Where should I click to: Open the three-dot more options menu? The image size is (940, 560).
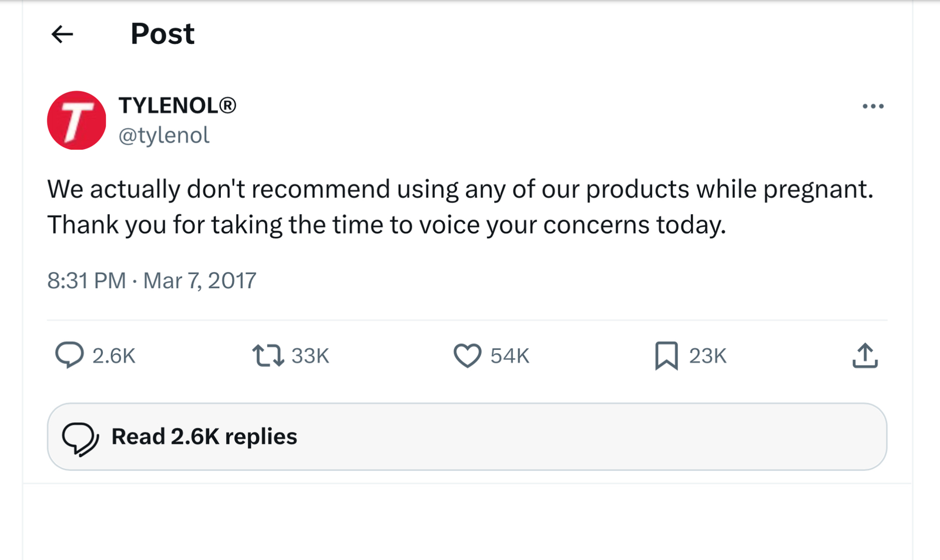(x=873, y=106)
